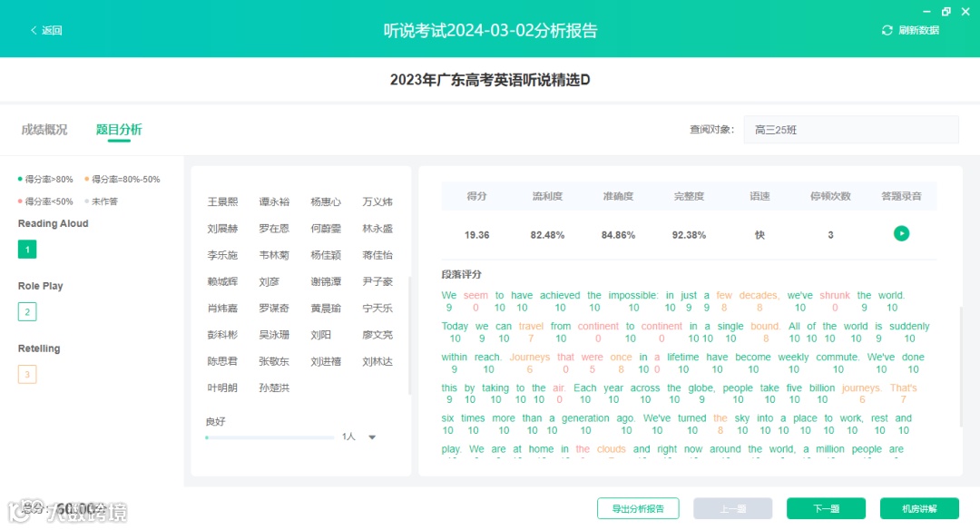Select student 叶明朗
Viewport: 980px width, 530px height.
coord(222,388)
